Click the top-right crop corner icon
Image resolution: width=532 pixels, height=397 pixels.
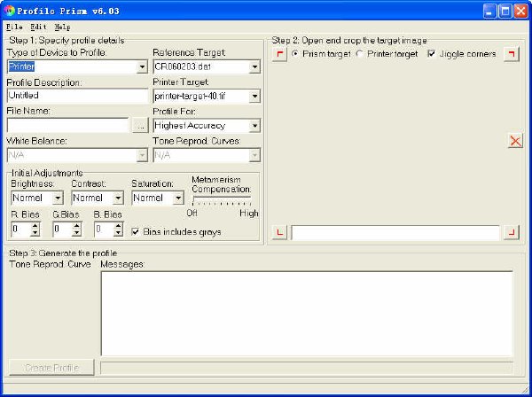[x=512, y=54]
